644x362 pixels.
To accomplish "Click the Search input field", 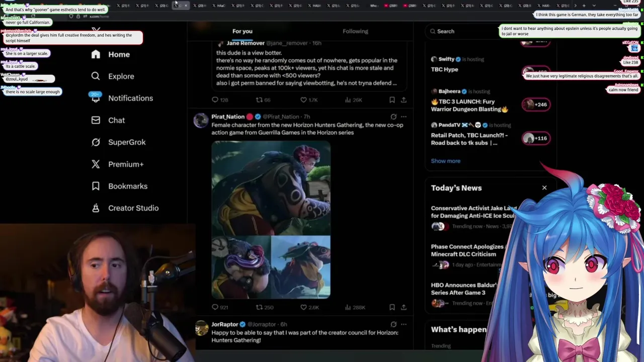I will coord(491,31).
